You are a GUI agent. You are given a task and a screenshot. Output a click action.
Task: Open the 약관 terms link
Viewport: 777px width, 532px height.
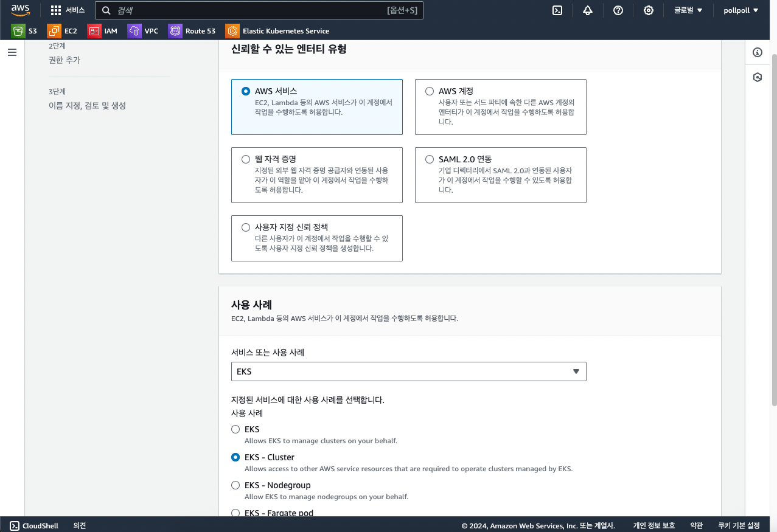point(697,526)
